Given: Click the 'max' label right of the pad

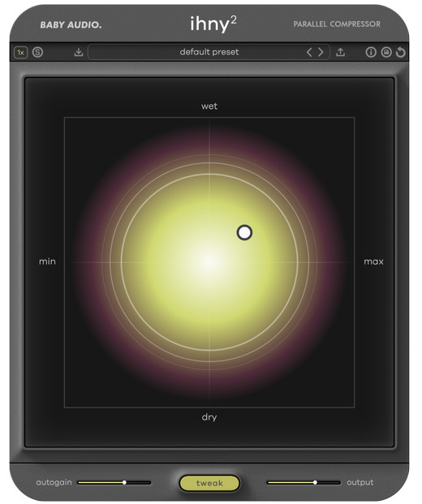Looking at the screenshot, I should [373, 261].
